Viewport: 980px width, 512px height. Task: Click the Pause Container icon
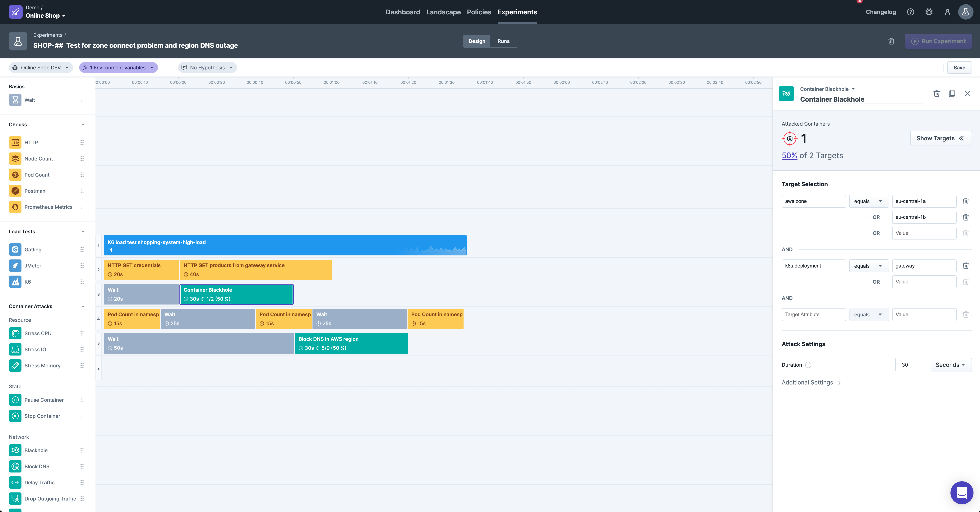pos(15,400)
